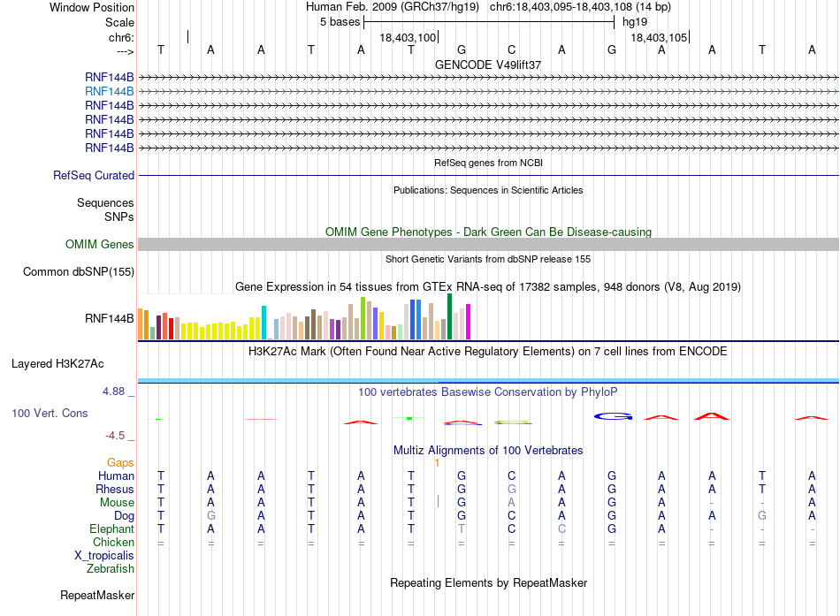Click the cyan bar in the GTEx expression chart

pyautogui.click(x=263, y=323)
